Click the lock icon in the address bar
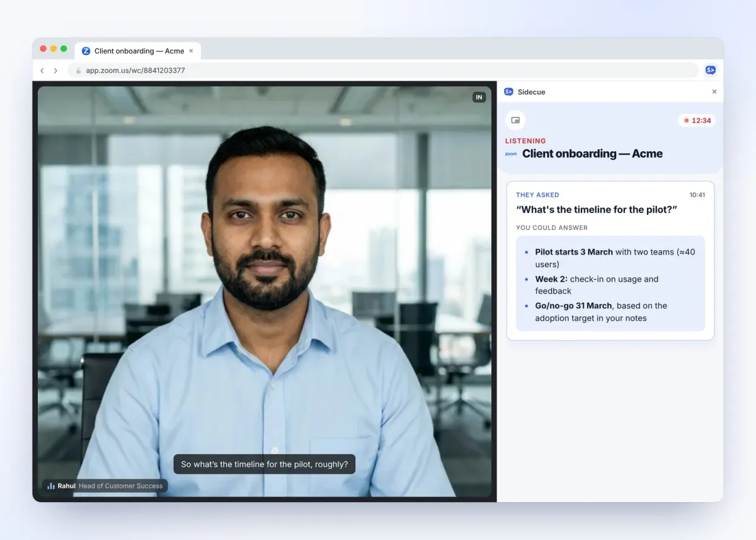 tap(78, 71)
